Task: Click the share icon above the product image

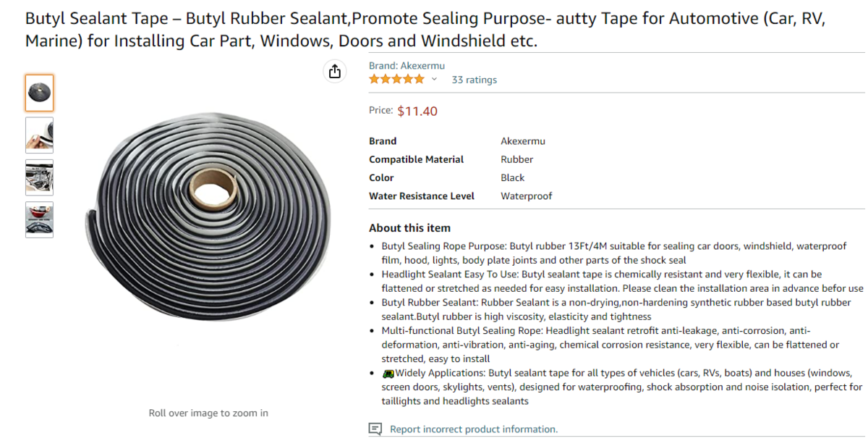Action: (x=334, y=71)
